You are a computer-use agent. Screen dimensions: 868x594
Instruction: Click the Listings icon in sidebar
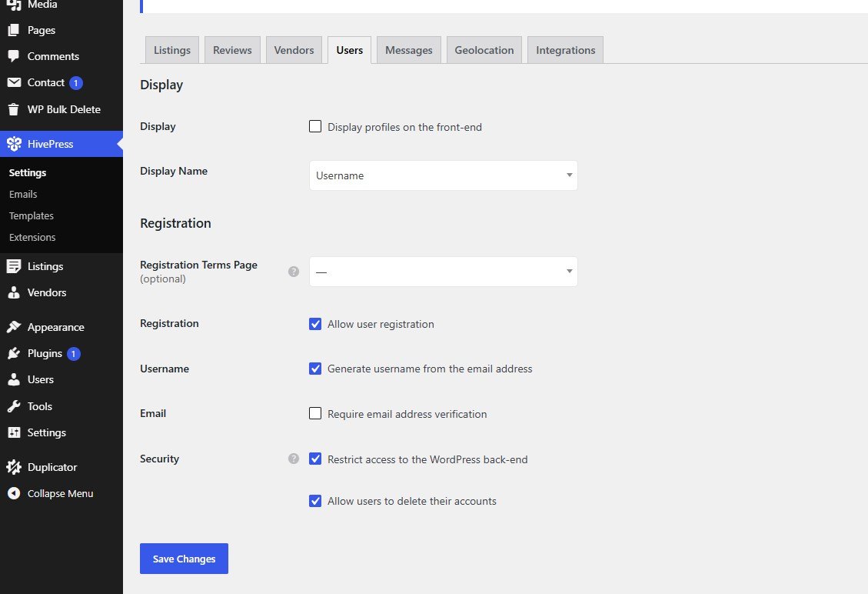pos(14,266)
